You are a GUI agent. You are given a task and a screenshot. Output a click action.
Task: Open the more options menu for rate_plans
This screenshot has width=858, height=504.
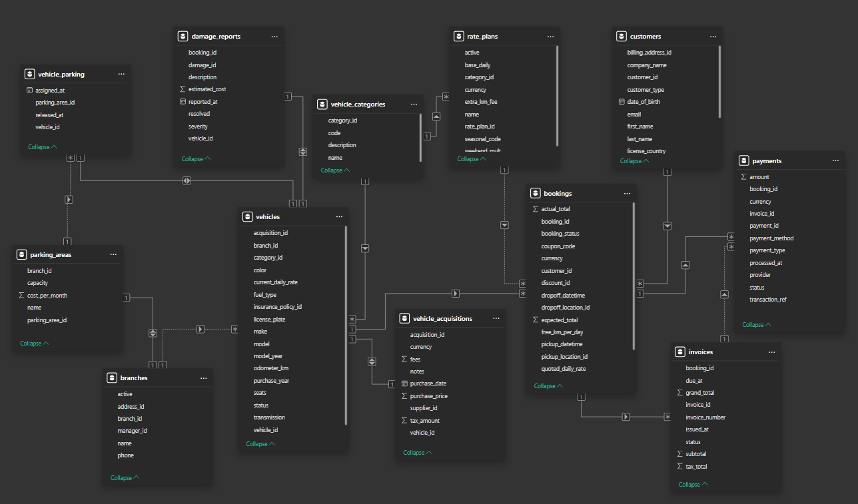point(550,36)
